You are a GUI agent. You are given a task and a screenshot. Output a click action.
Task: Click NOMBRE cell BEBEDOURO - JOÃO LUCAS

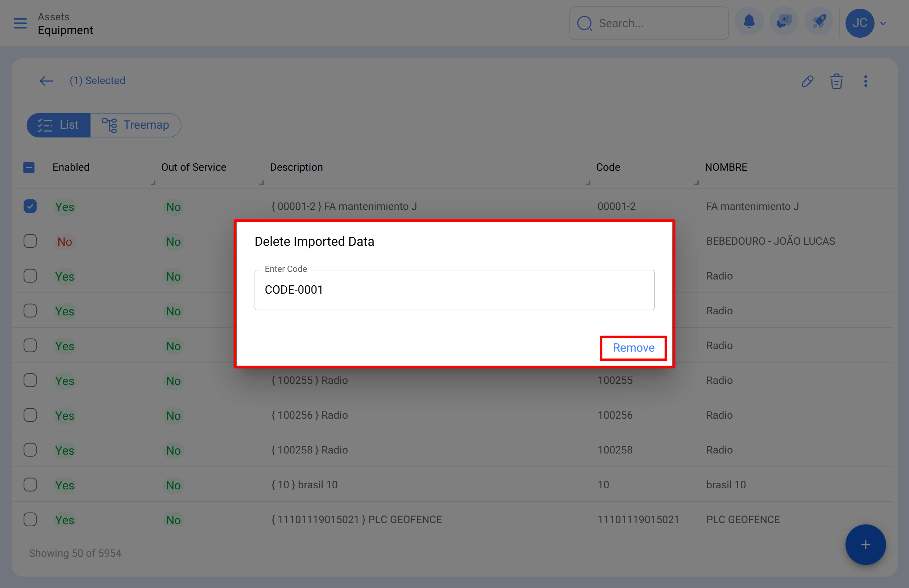click(771, 241)
